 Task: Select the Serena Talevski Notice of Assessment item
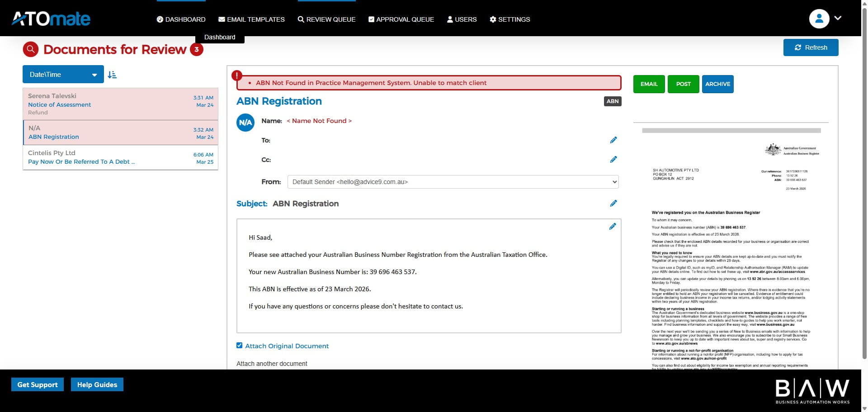[120, 104]
